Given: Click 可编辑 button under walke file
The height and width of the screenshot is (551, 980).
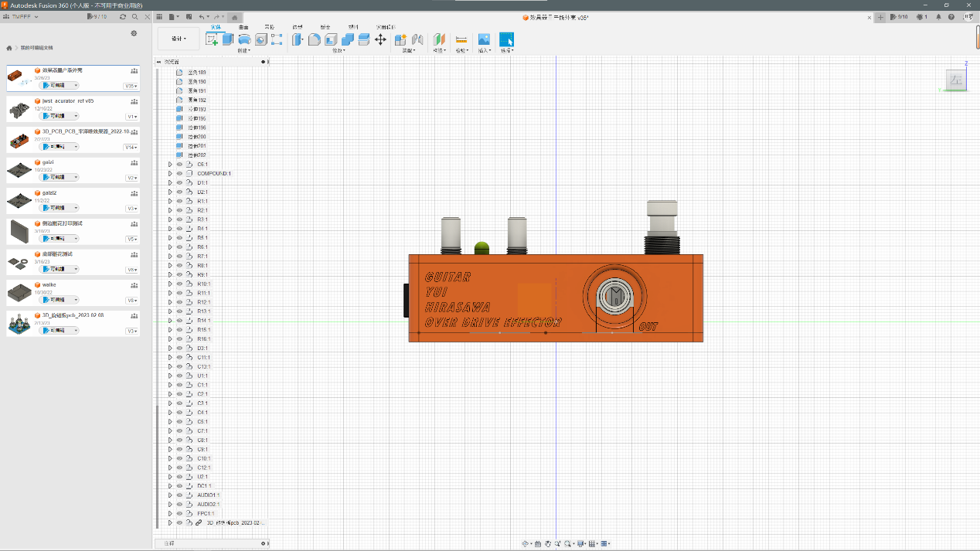Looking at the screenshot, I should [x=59, y=300].
